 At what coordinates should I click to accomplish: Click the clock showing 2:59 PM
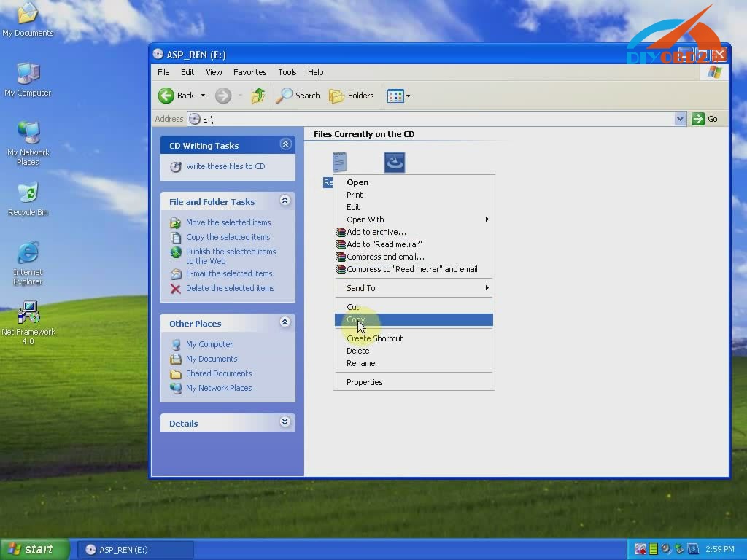coord(720,549)
